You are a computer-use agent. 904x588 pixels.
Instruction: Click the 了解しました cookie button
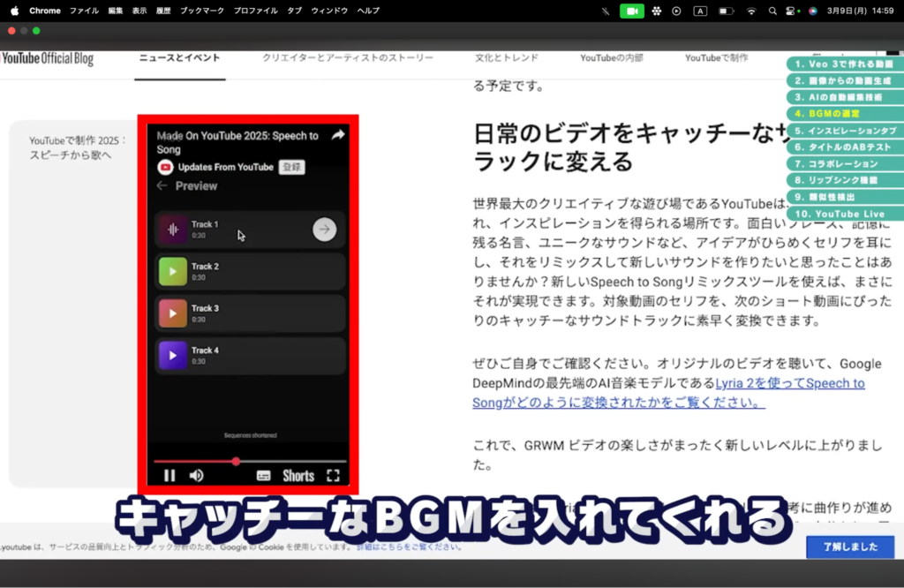tap(849, 547)
